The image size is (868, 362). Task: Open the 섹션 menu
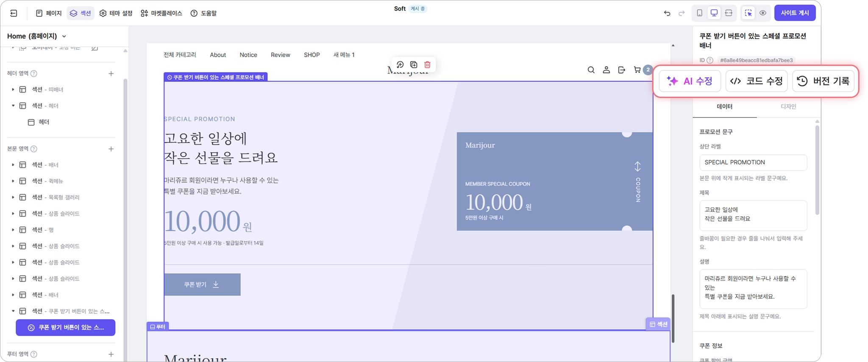tap(81, 13)
